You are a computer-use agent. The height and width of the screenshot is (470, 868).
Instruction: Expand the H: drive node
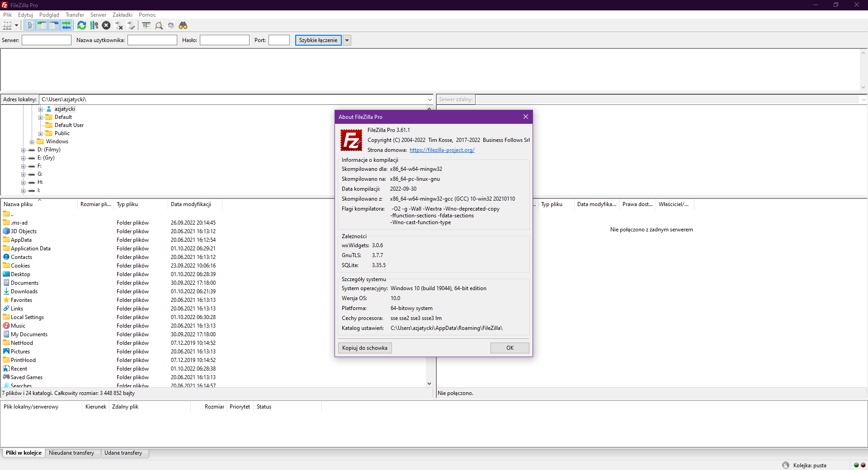23,182
